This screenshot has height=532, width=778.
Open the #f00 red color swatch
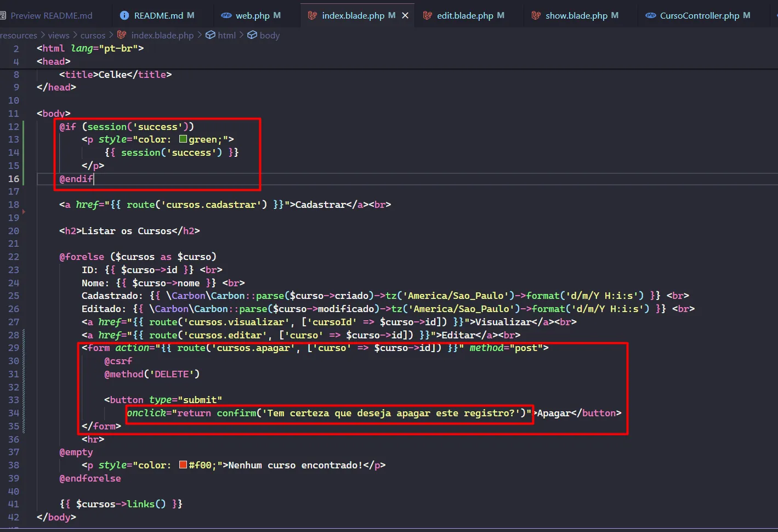click(183, 465)
